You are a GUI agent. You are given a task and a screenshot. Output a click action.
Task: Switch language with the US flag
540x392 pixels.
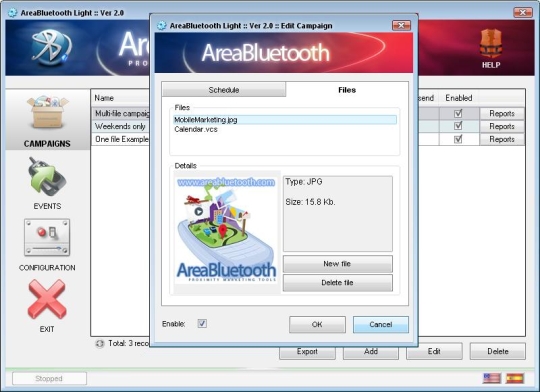492,378
